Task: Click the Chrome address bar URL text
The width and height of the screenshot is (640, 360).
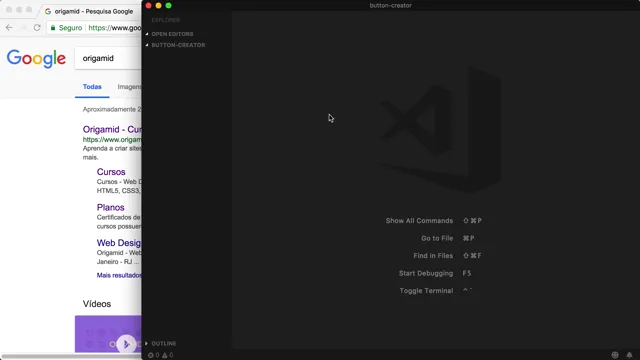Action: coord(115,28)
